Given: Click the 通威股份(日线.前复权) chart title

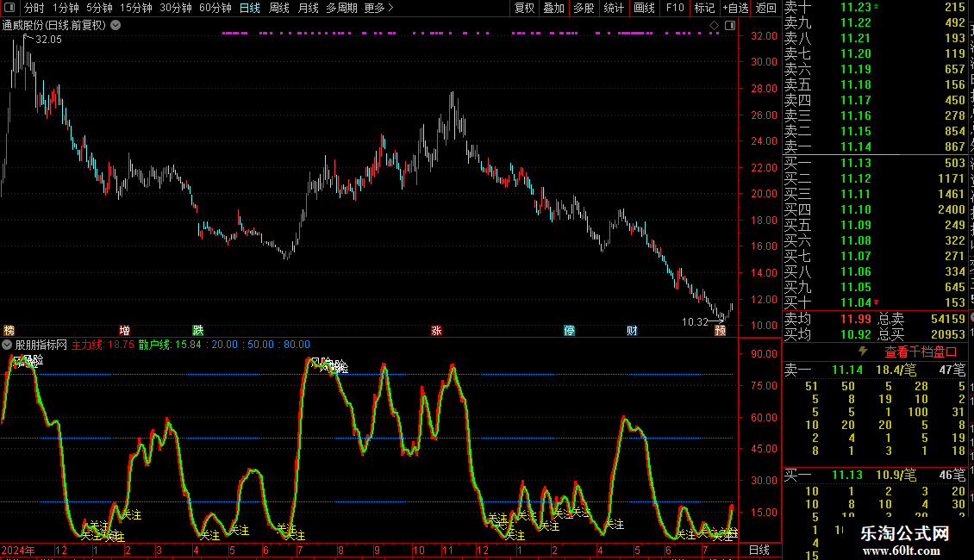Looking at the screenshot, I should pos(54,26).
